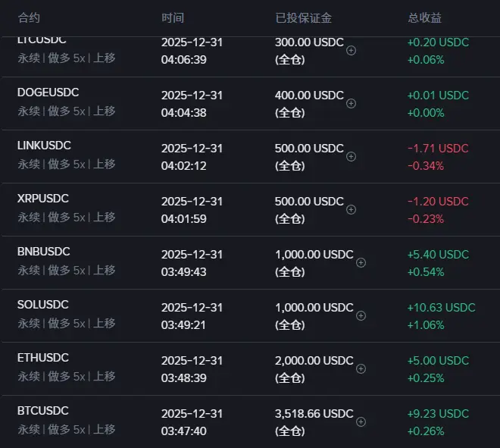The height and width of the screenshot is (448, 500).
Task: Click 已投保证金 column header
Action: tap(304, 17)
